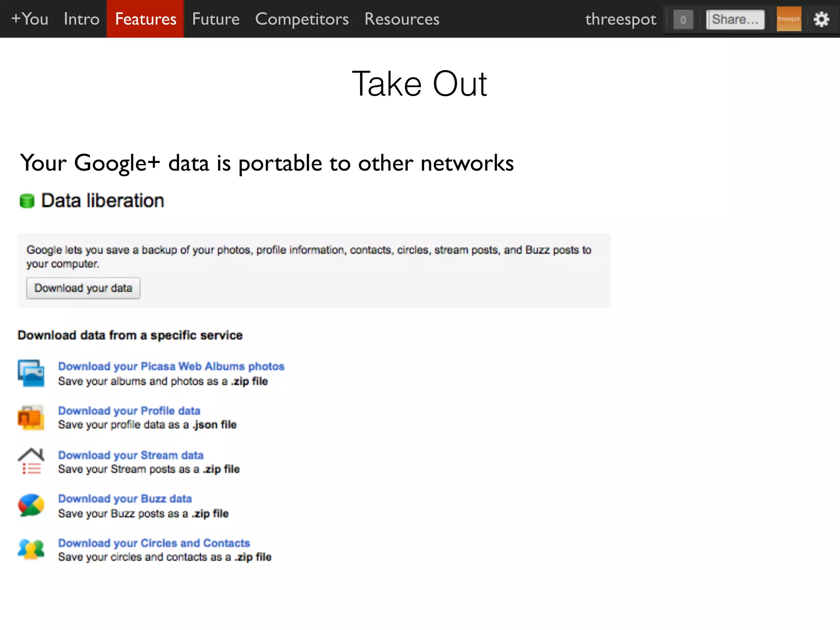Click 'Download data from a specific service' heading
Screen dimensions: 840x630
click(130, 336)
